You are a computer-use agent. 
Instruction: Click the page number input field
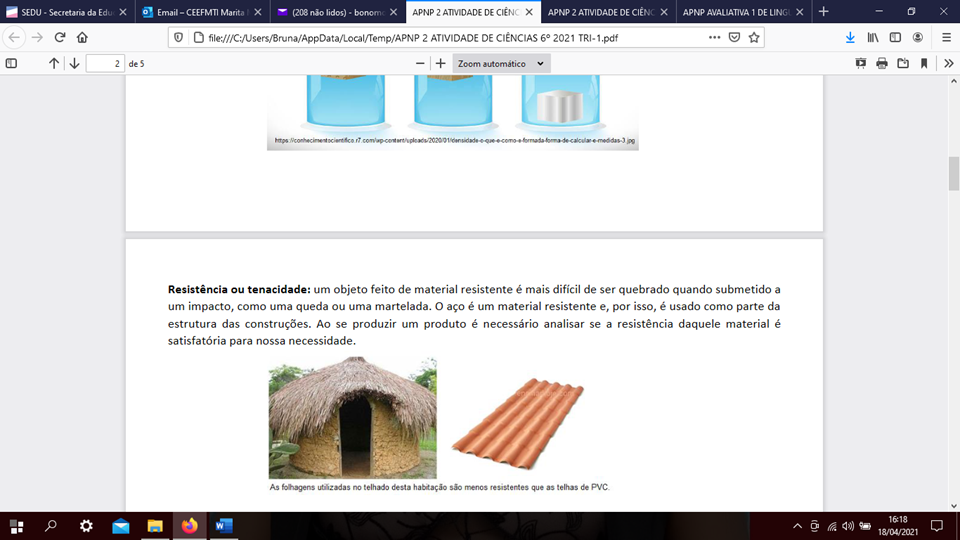104,63
